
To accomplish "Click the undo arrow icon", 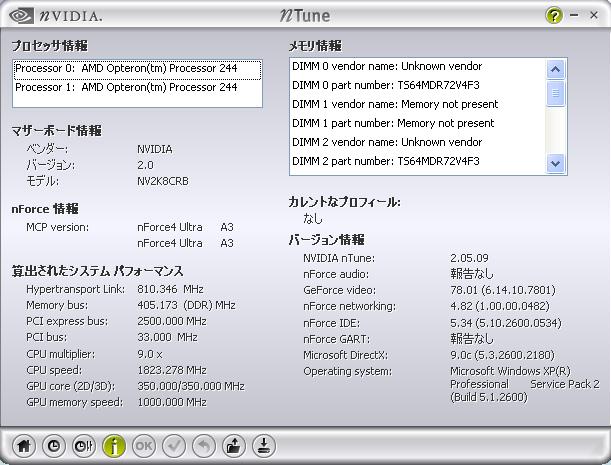I will point(204,446).
